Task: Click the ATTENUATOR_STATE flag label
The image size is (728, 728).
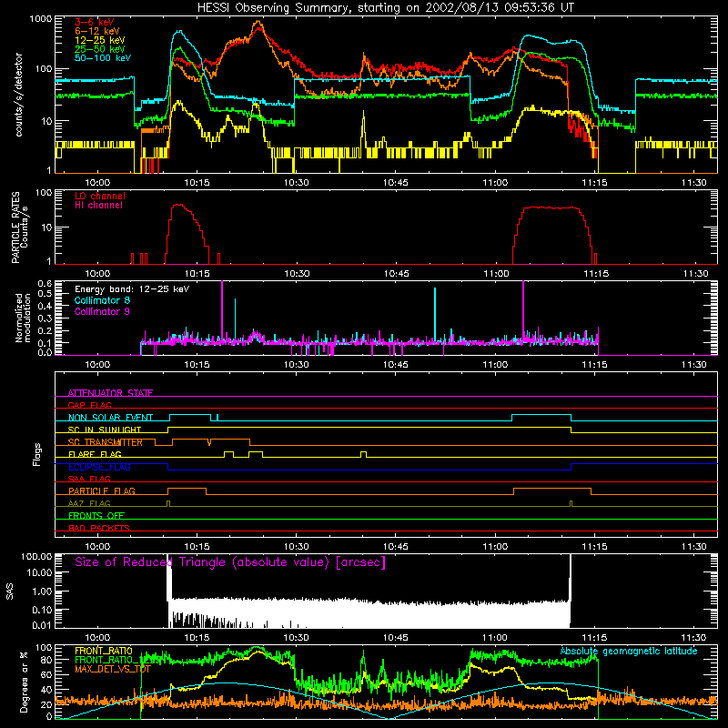Action: point(110,393)
